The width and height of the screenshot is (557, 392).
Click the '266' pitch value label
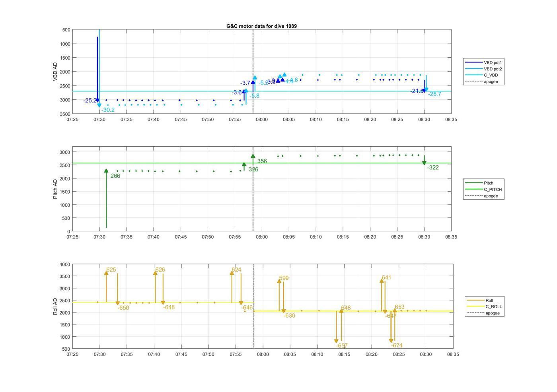(115, 176)
